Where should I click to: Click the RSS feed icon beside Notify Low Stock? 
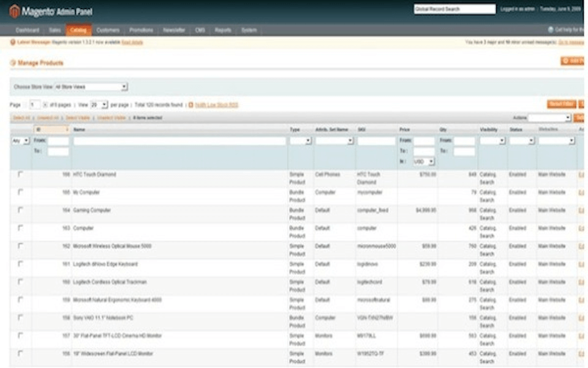[191, 105]
